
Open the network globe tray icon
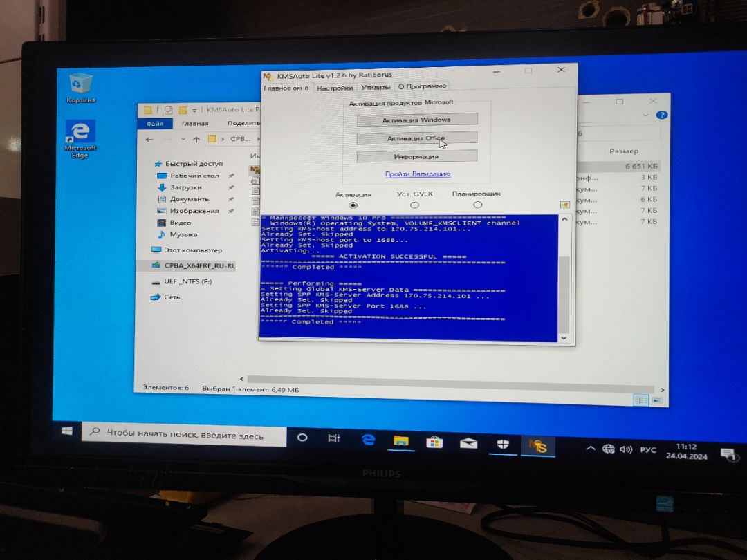pos(609,449)
